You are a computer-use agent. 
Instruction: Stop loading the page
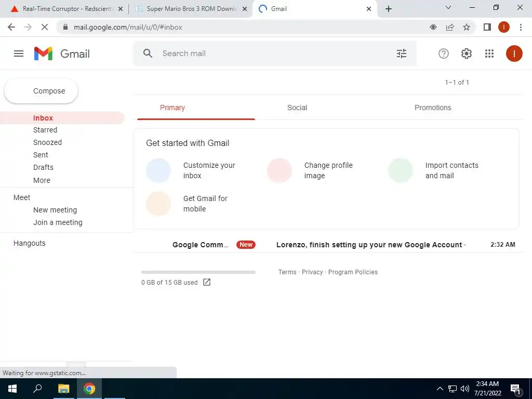point(45,27)
